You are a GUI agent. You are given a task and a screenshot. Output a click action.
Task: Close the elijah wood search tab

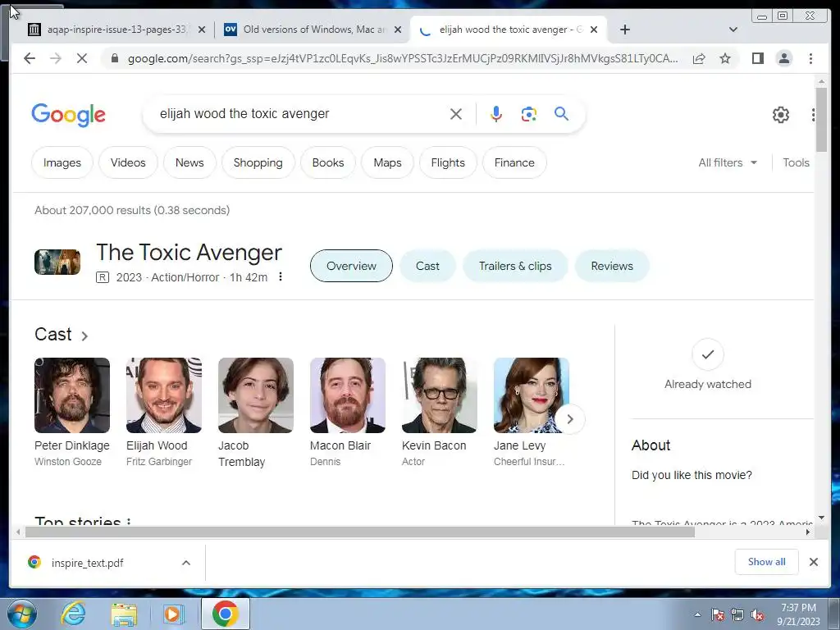coord(594,30)
